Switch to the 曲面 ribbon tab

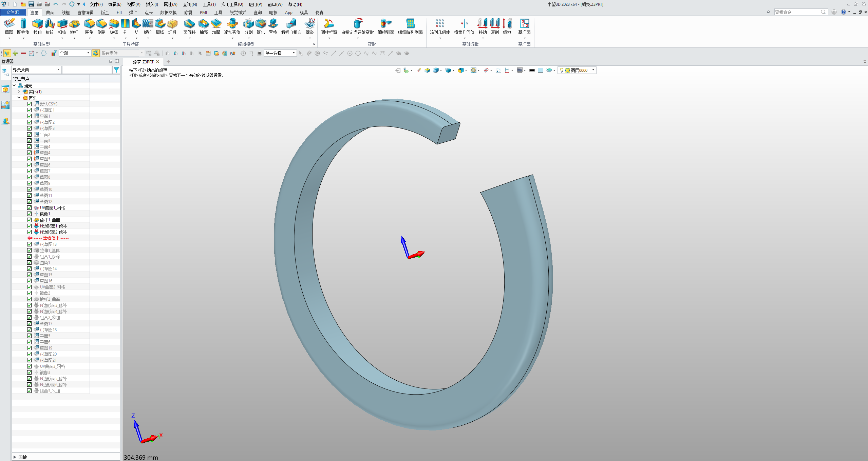(50, 13)
